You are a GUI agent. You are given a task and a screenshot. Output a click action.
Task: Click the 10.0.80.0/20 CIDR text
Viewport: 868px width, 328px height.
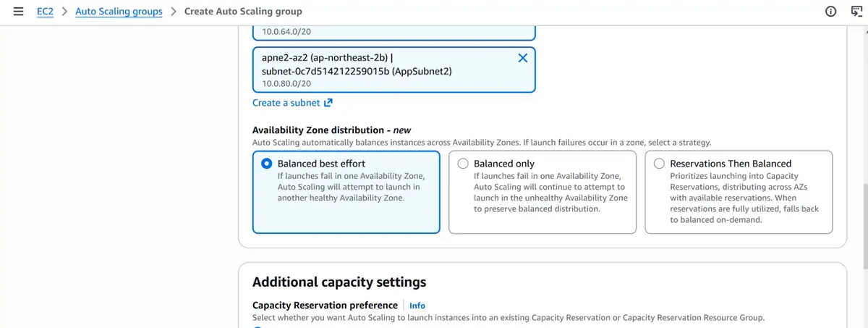coord(286,84)
